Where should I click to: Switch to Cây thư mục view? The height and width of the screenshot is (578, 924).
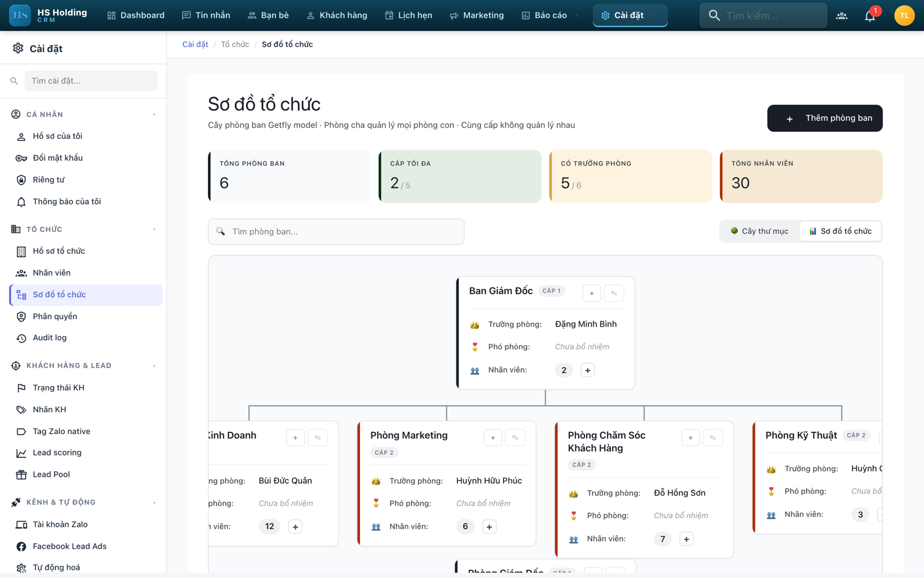[x=759, y=231]
